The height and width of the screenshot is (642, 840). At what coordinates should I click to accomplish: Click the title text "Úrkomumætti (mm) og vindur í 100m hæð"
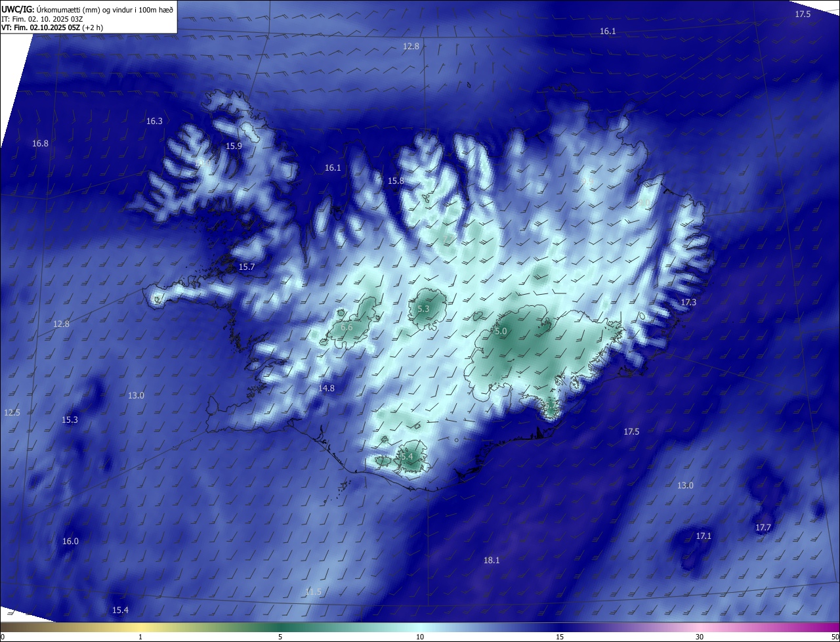click(105, 9)
